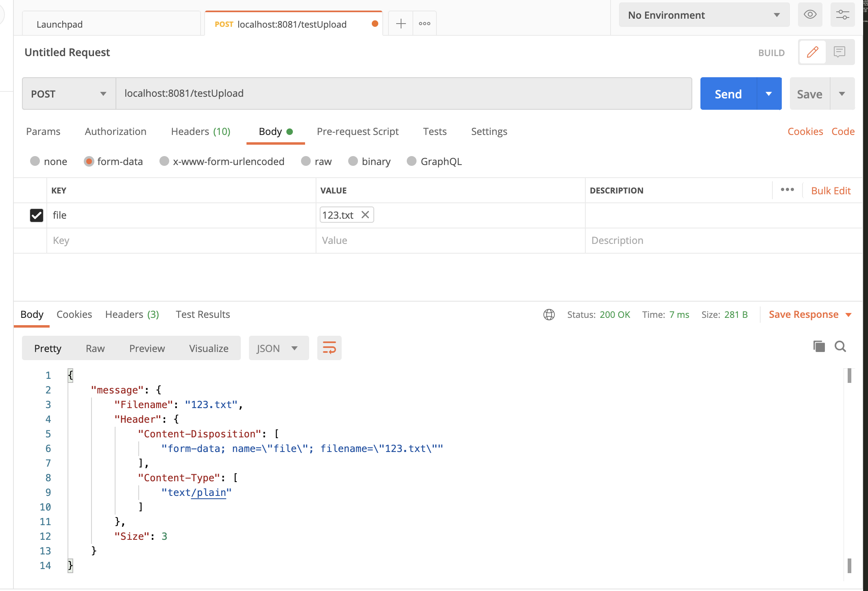Image resolution: width=868 pixels, height=591 pixels.
Task: Open the Pre-request Script tab
Action: click(x=358, y=131)
